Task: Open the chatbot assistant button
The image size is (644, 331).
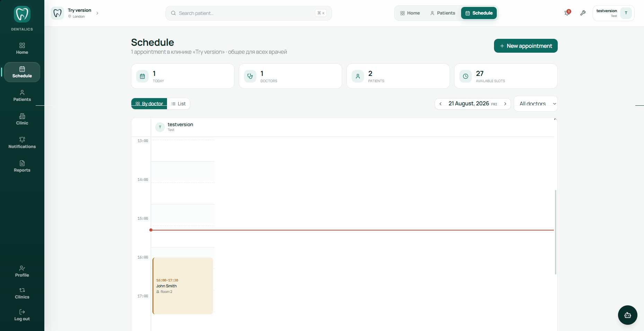Action: [x=627, y=315]
